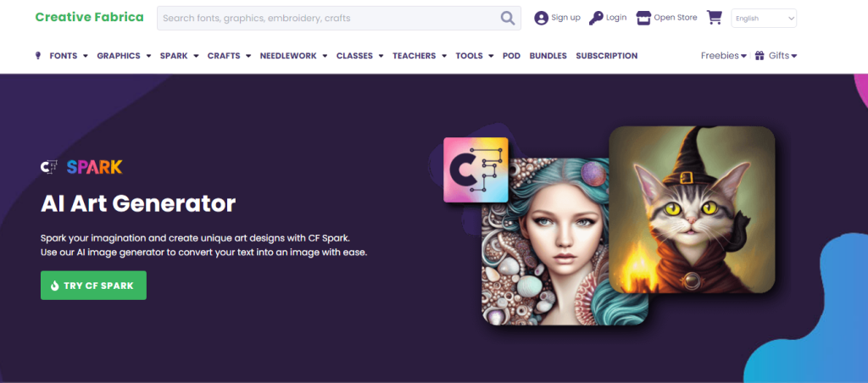Expand the CRAFTS menu arrow
The width and height of the screenshot is (868, 383).
tap(248, 56)
